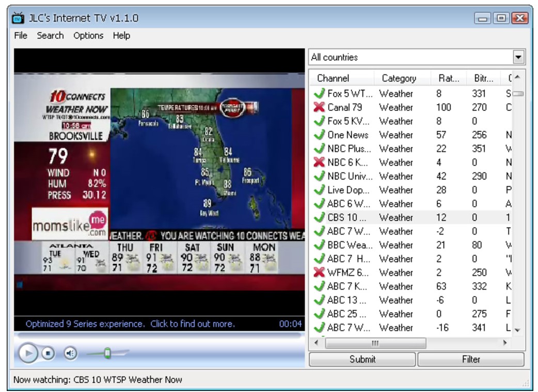Click bitrate 331 in the Fox 5 WT row

479,93
